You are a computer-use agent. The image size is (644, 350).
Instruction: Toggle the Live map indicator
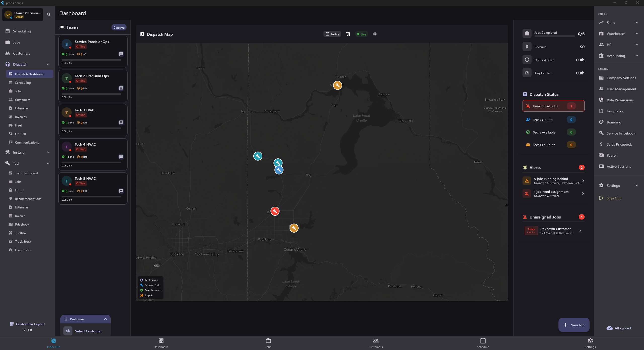[x=362, y=34]
